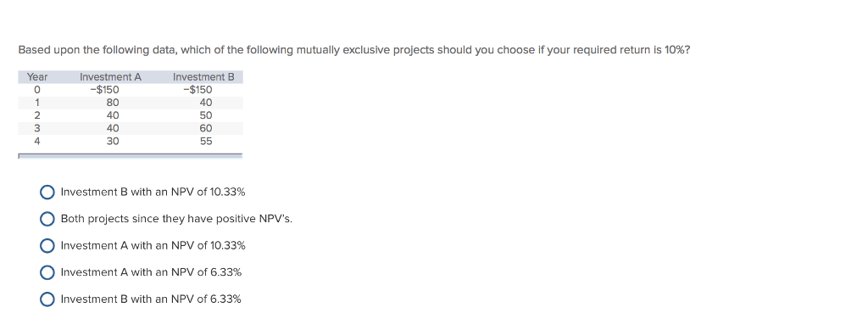Click Investment B's year 4 cash flow of 55
The height and width of the screenshot is (330, 868).
(206, 141)
